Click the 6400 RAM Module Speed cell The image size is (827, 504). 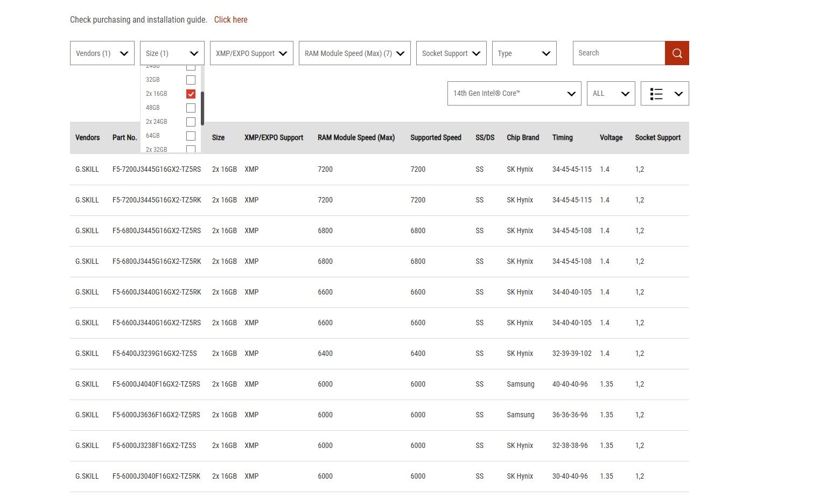click(325, 354)
